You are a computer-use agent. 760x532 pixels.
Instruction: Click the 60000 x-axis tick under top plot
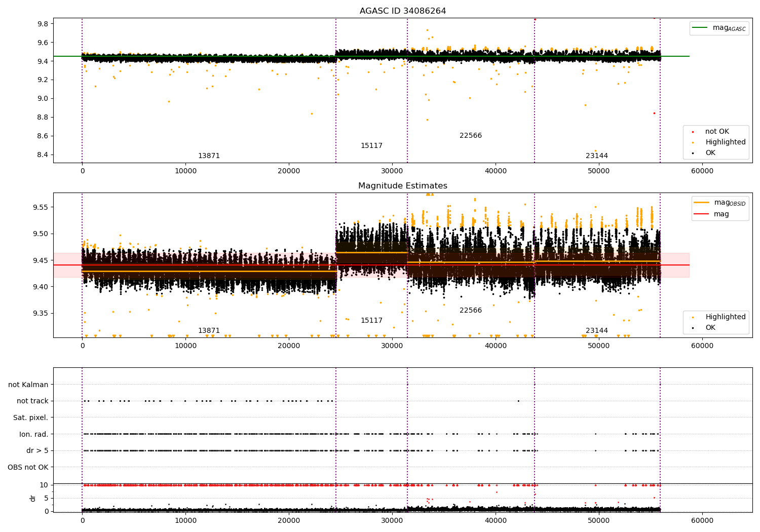pos(702,171)
